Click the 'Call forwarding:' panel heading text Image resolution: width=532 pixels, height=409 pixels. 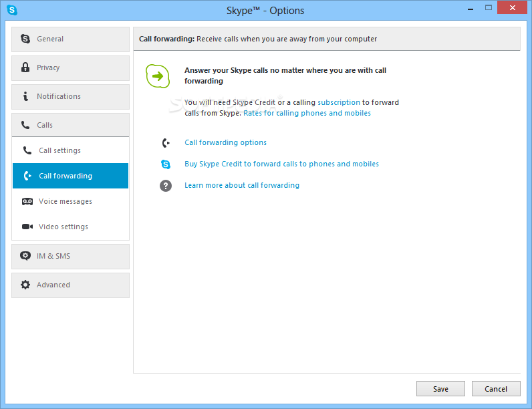[166, 39]
